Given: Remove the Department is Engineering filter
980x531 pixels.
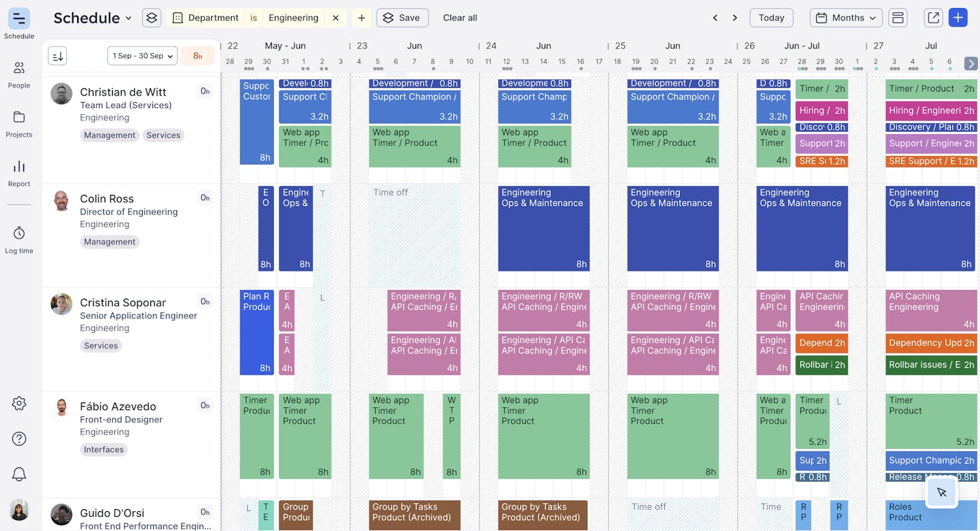Looking at the screenshot, I should click(x=336, y=18).
